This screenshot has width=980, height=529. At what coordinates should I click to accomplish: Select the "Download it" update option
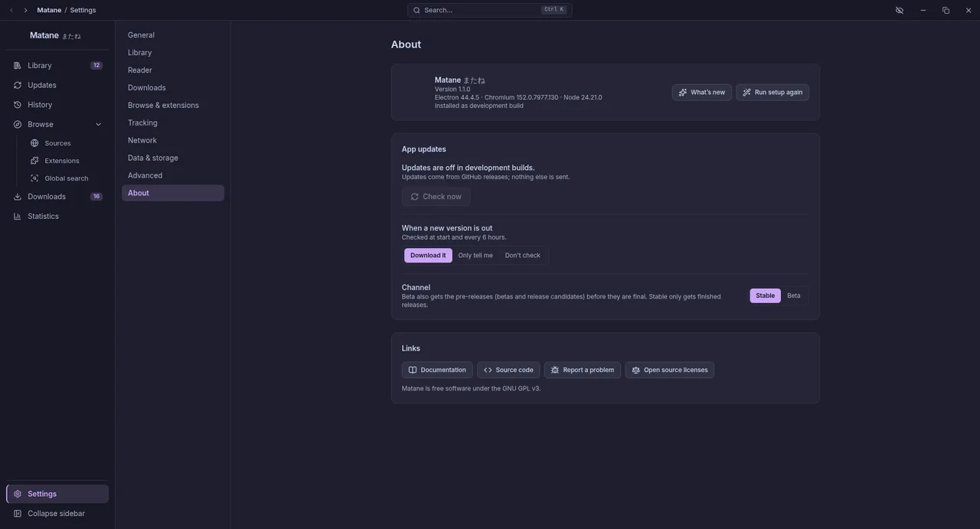(x=428, y=256)
